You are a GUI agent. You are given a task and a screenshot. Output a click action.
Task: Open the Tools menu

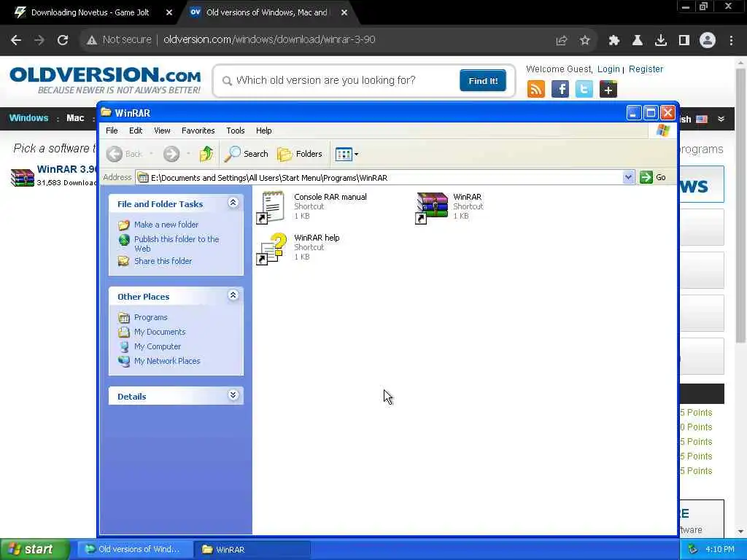pos(236,131)
